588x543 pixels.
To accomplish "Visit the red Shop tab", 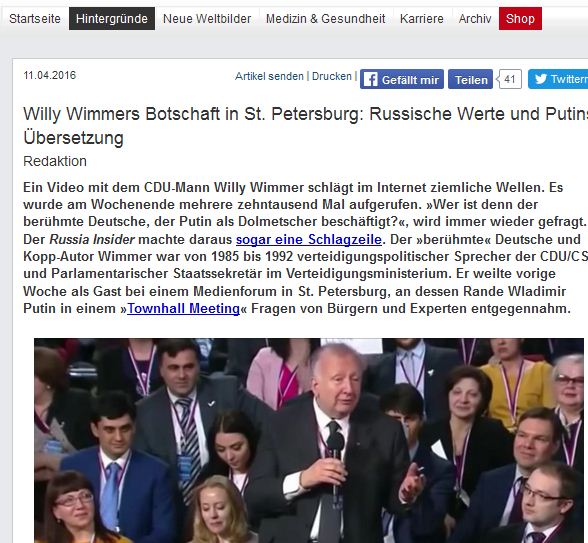I will (520, 18).
